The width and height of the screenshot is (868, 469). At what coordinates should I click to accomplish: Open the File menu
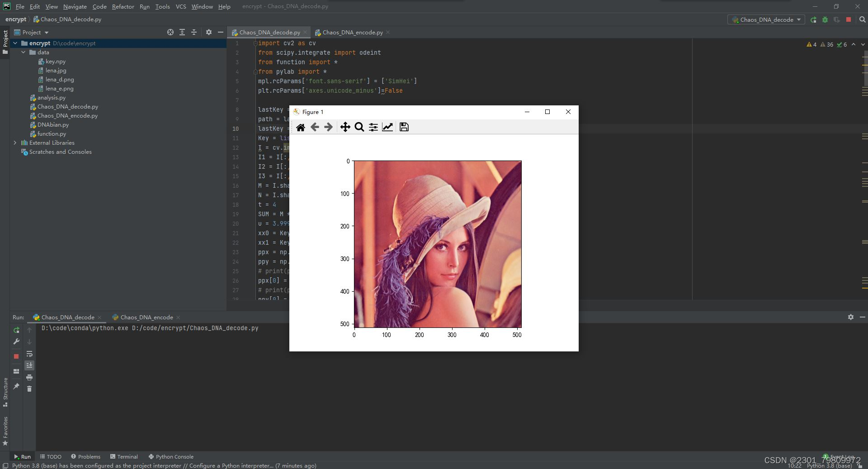(20, 6)
